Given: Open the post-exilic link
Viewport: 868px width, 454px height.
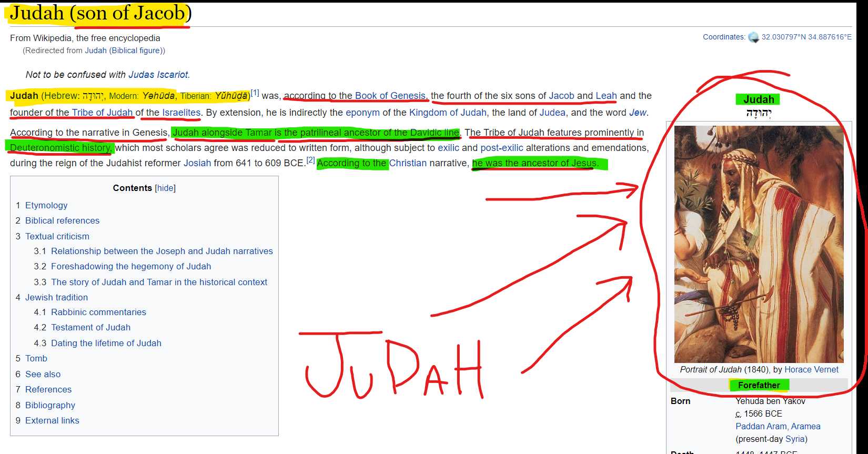Looking at the screenshot, I should click(502, 148).
